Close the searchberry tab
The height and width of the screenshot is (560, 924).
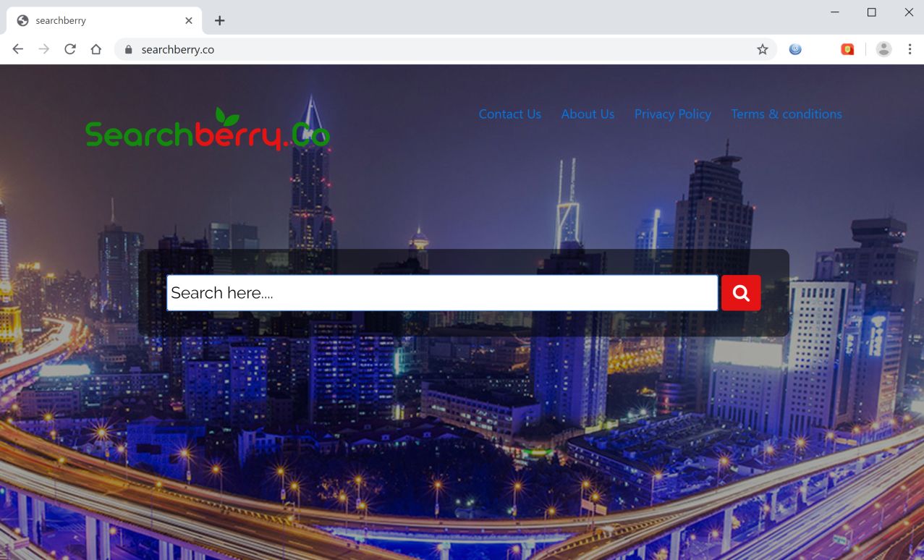pyautogui.click(x=189, y=20)
